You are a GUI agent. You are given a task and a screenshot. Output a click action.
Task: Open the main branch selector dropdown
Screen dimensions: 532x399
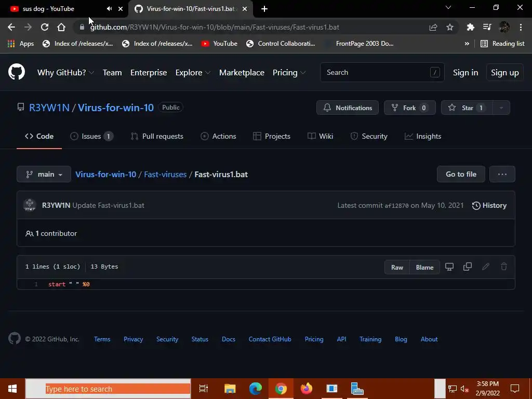click(44, 174)
